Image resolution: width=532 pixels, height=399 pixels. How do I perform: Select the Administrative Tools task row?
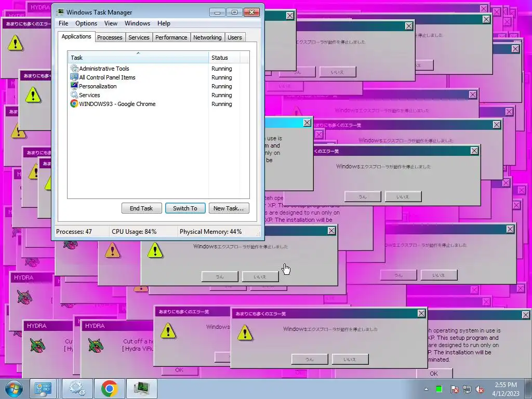[158, 69]
